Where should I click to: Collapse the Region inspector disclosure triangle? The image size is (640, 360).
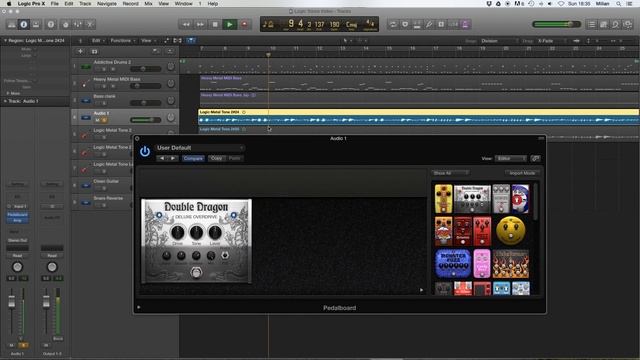click(x=5, y=40)
